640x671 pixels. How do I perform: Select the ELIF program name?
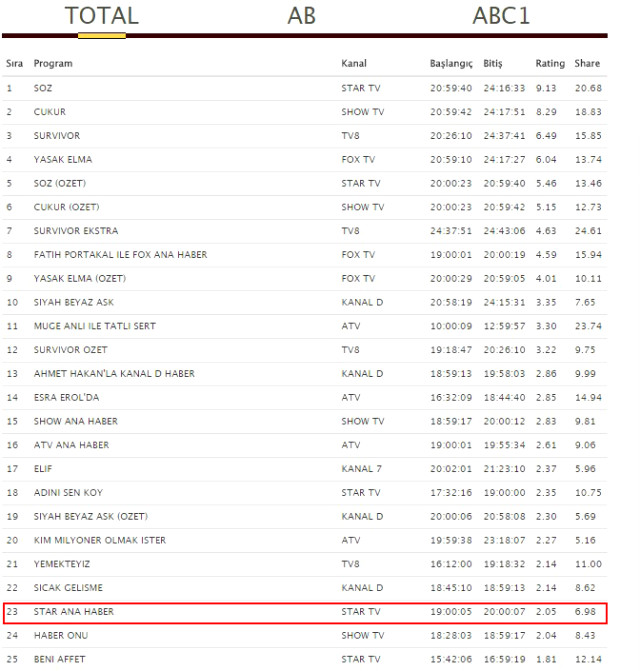pyautogui.click(x=43, y=469)
